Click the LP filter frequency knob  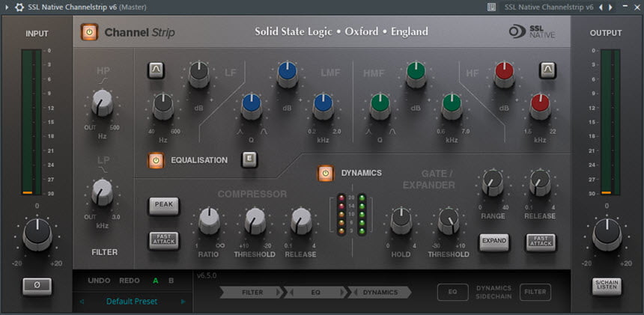click(102, 192)
